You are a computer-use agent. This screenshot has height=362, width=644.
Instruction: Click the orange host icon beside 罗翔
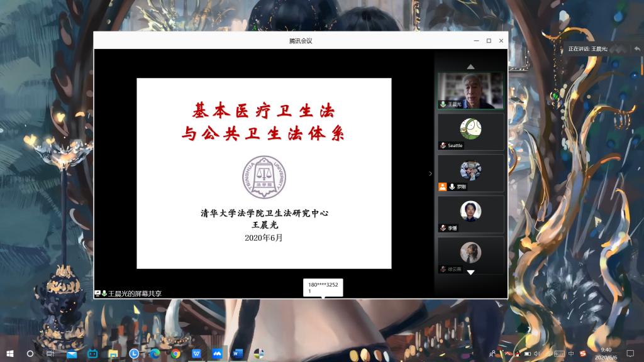443,187
